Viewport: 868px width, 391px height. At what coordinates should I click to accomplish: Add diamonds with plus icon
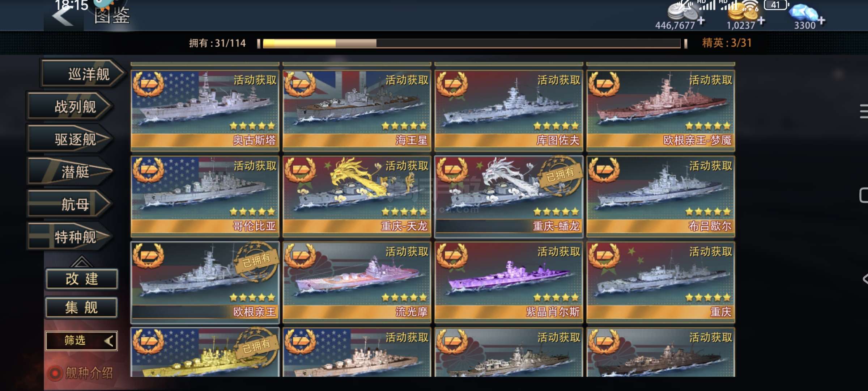coord(821,21)
